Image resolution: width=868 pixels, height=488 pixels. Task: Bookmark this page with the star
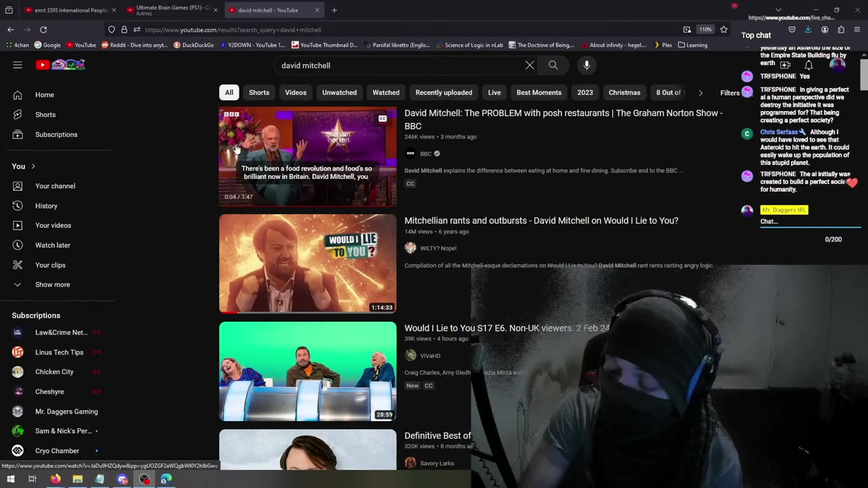coord(724,30)
